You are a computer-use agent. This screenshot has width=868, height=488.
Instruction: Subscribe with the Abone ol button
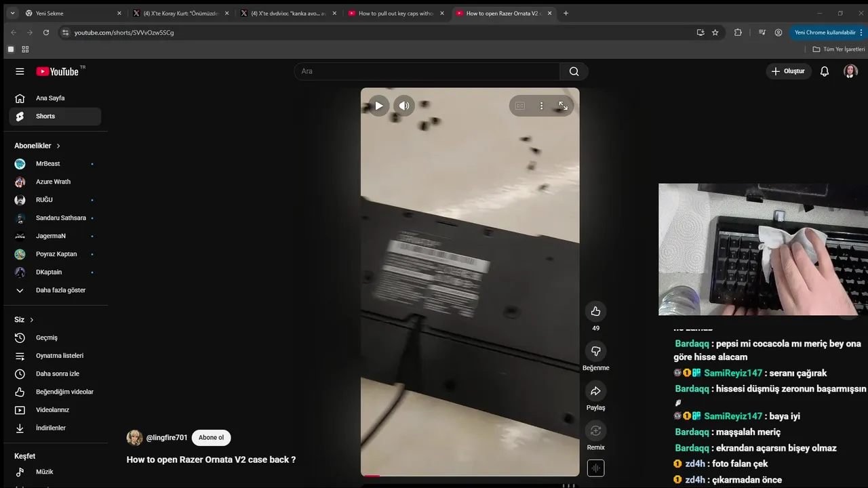211,438
